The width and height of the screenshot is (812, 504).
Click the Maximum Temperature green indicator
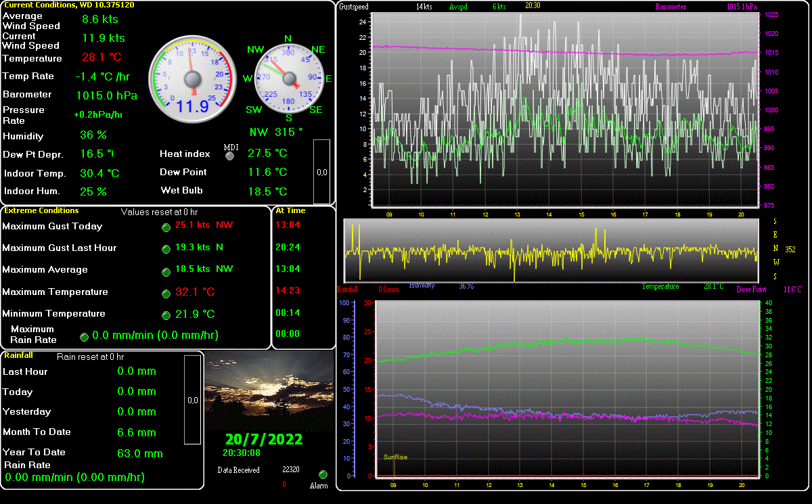(166, 293)
